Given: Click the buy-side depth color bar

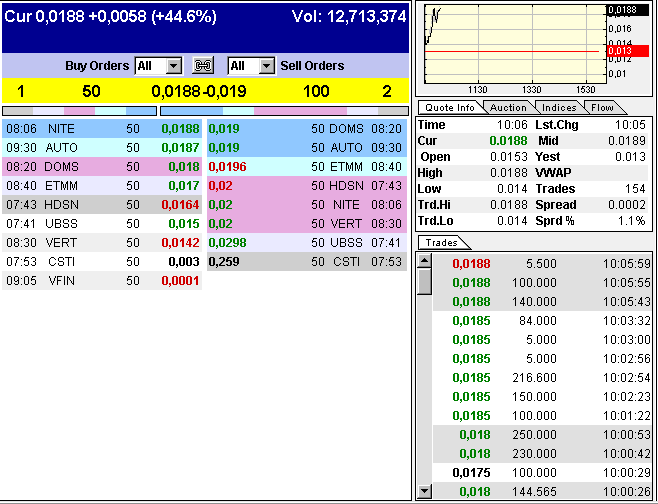Looking at the screenshot, I should (79, 111).
